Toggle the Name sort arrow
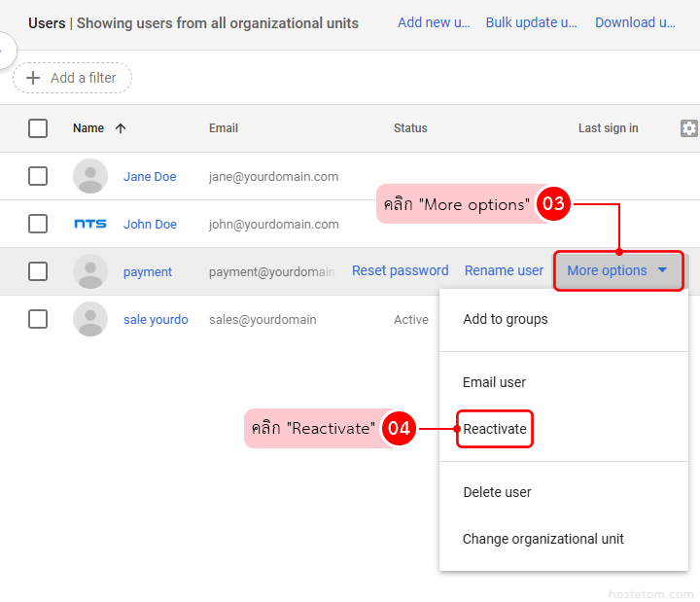700x602 pixels. coord(121,128)
